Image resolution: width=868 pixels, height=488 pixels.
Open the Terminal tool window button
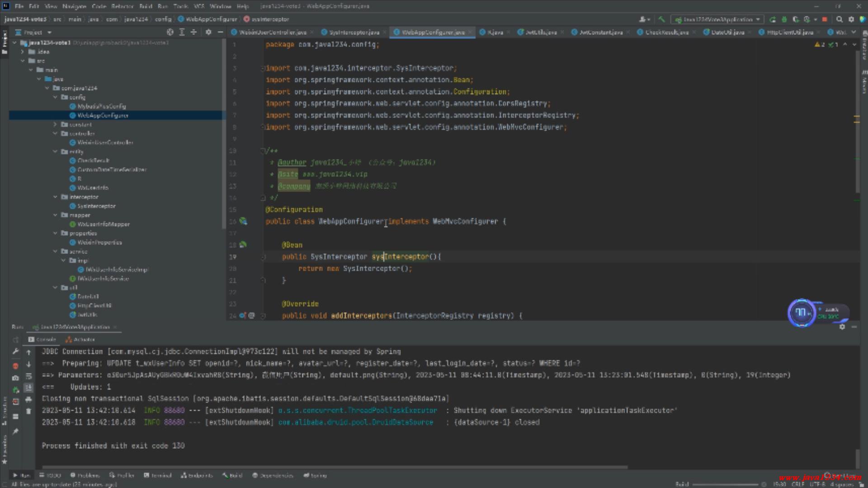point(158,475)
